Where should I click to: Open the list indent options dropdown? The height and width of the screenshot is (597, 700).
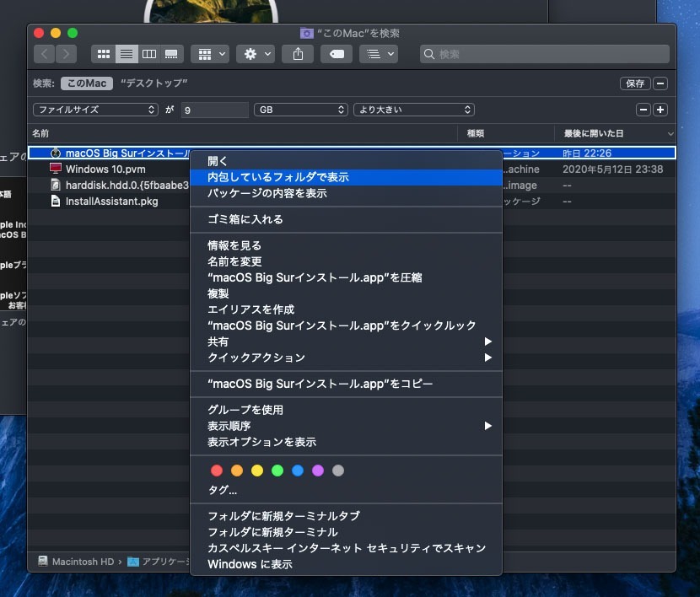click(379, 54)
